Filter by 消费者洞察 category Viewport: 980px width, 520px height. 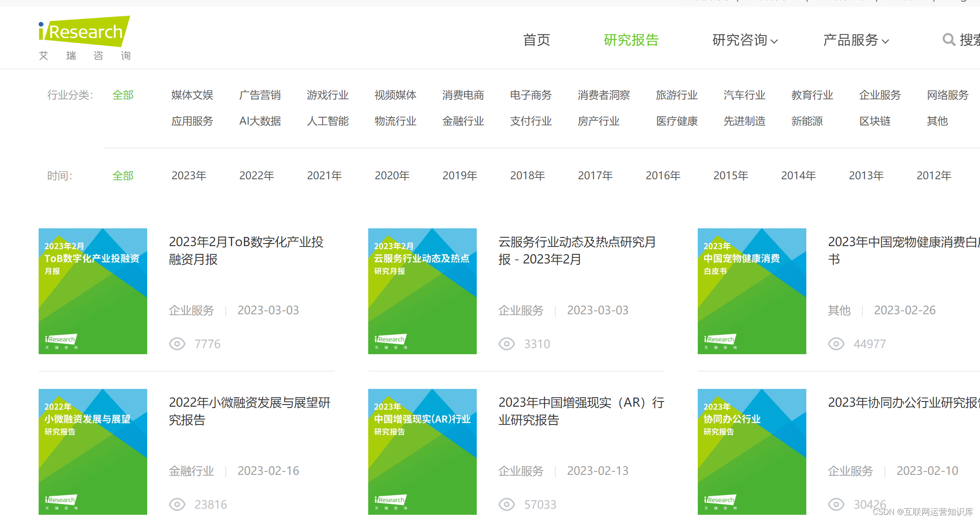click(x=604, y=95)
